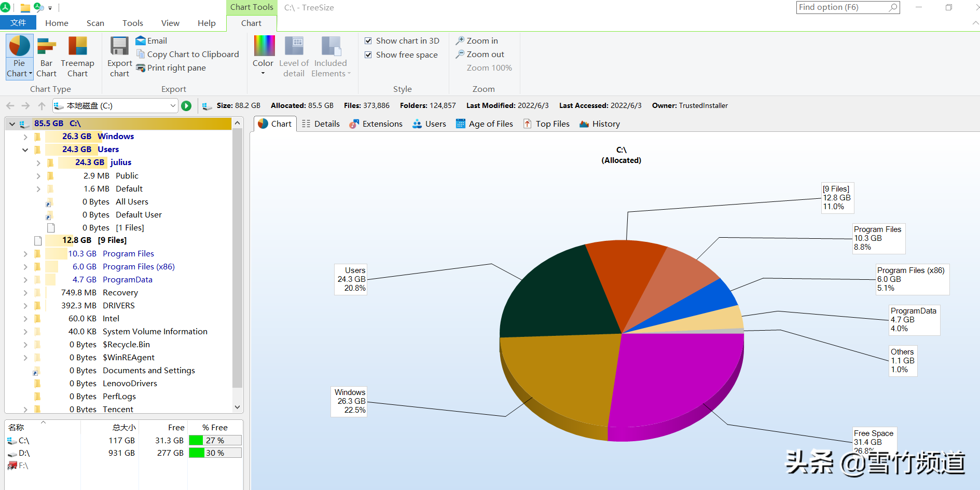Collapse the Users folder node
The width and height of the screenshot is (980, 490).
[25, 149]
